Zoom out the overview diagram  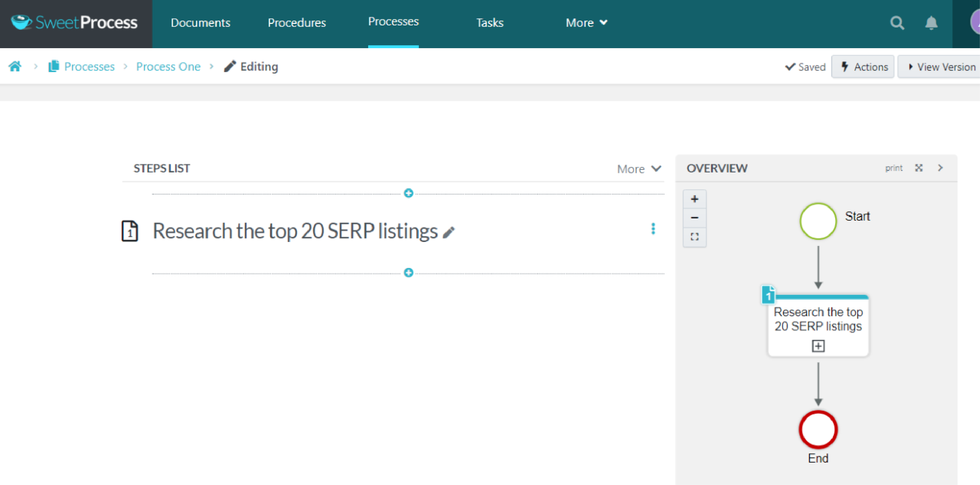[694, 218]
